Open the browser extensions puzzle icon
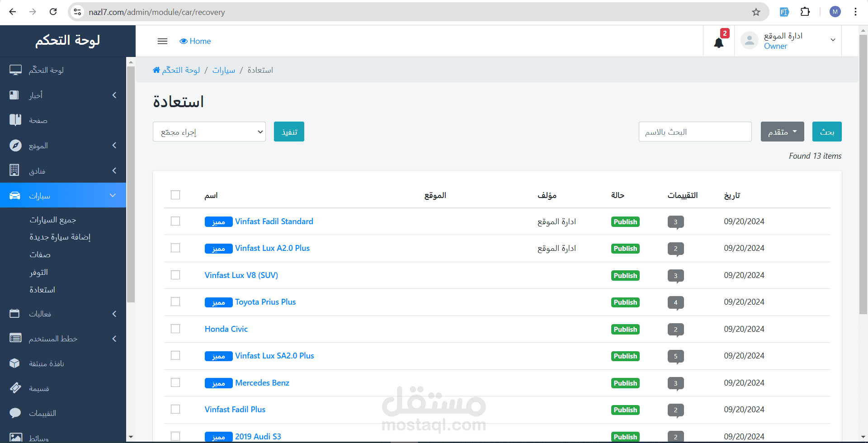The width and height of the screenshot is (868, 443). pos(805,12)
